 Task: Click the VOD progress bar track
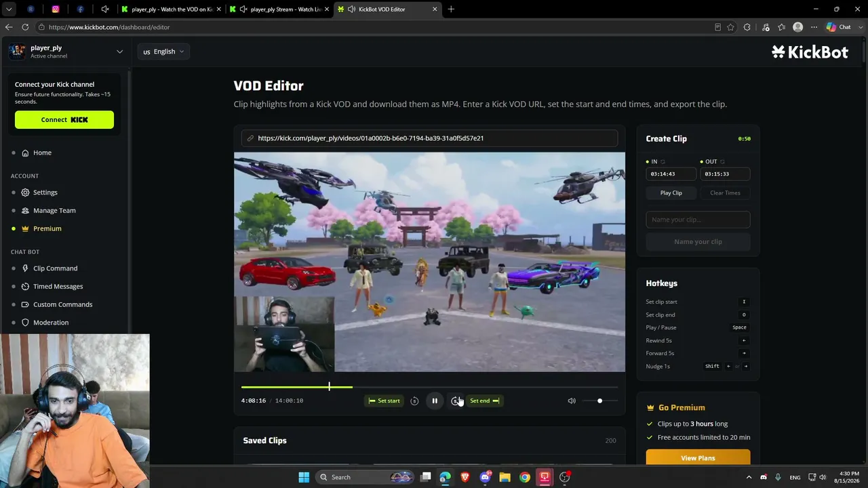point(429,387)
